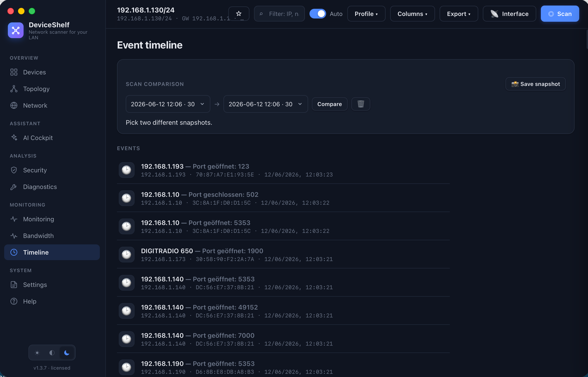Click 'Pick two different snapshots.' message

click(x=169, y=123)
